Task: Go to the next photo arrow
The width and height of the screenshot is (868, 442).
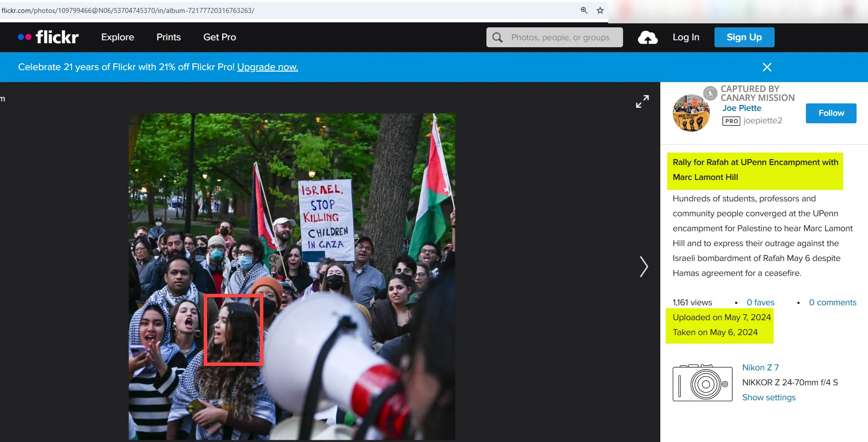Action: pyautogui.click(x=643, y=266)
